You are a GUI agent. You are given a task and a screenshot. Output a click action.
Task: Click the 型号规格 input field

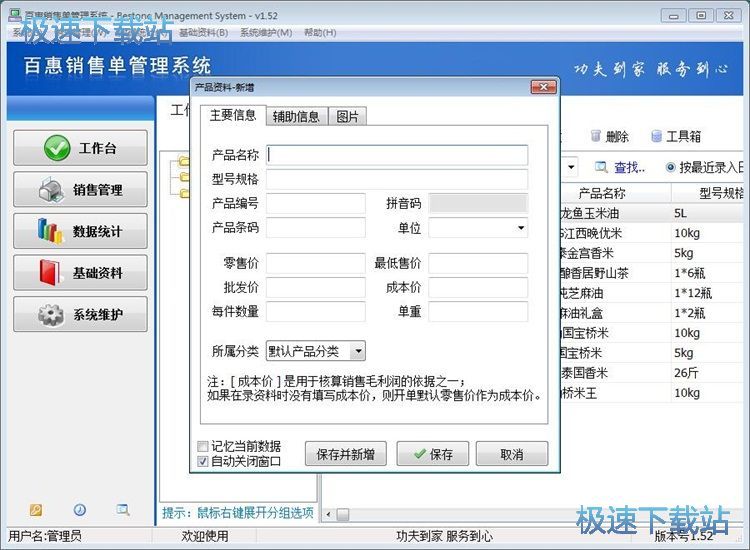397,179
